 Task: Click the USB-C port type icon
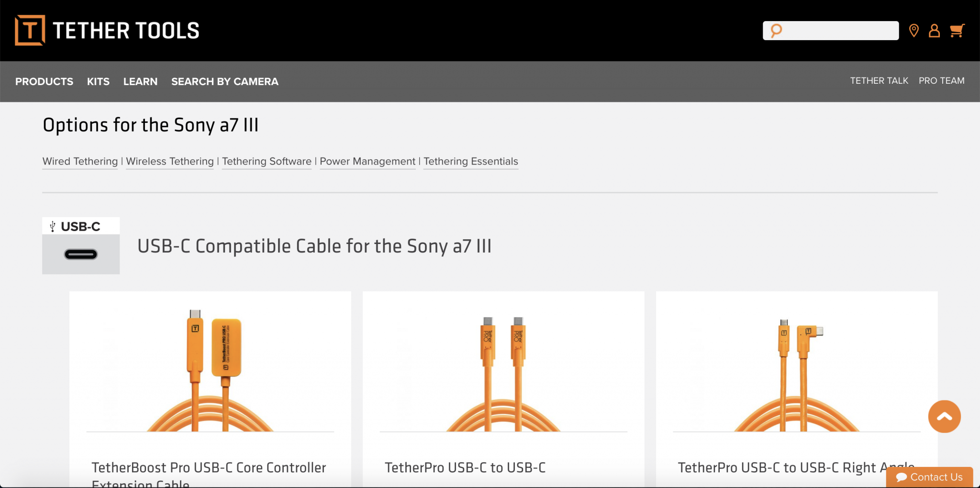[x=81, y=245]
